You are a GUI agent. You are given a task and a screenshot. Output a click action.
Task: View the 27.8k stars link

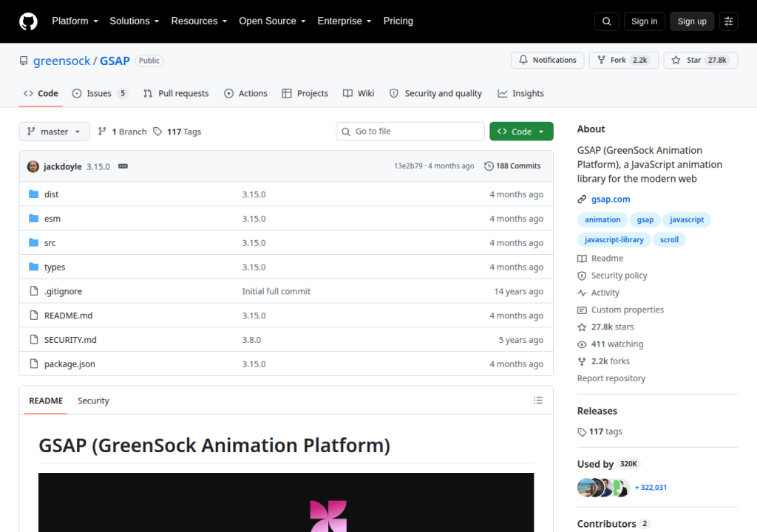point(606,327)
